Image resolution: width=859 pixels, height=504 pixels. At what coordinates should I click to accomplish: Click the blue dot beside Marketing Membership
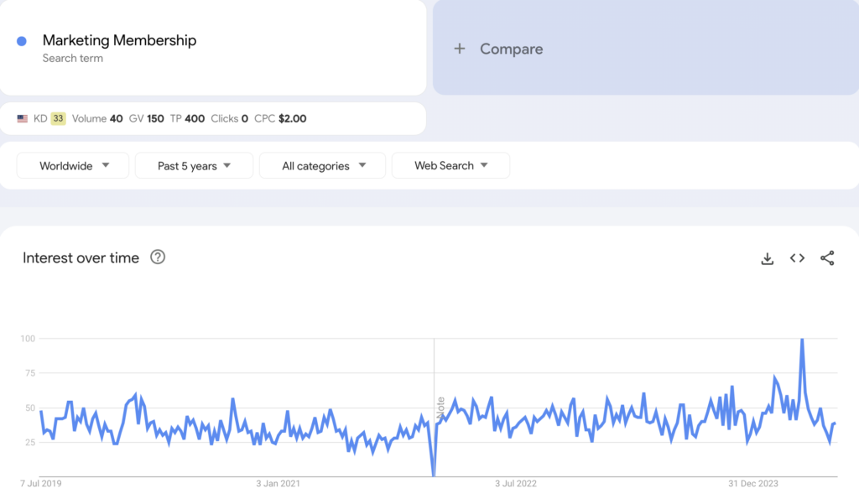(22, 41)
